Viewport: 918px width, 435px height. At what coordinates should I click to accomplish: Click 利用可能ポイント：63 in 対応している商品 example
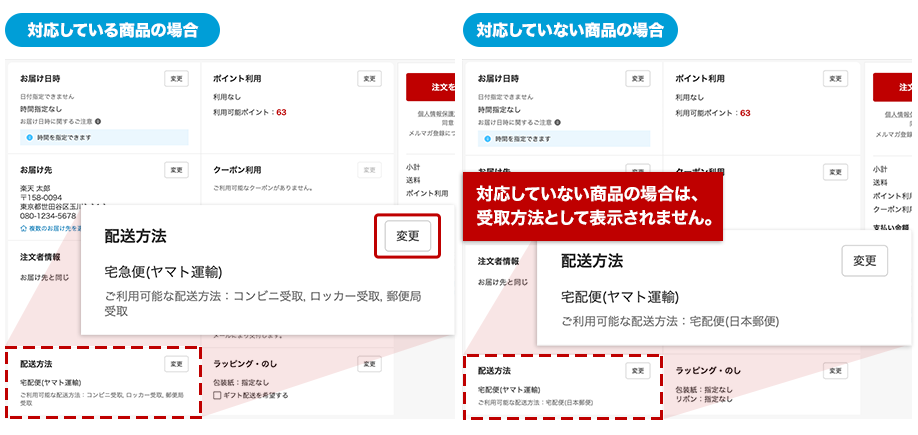click(250, 112)
